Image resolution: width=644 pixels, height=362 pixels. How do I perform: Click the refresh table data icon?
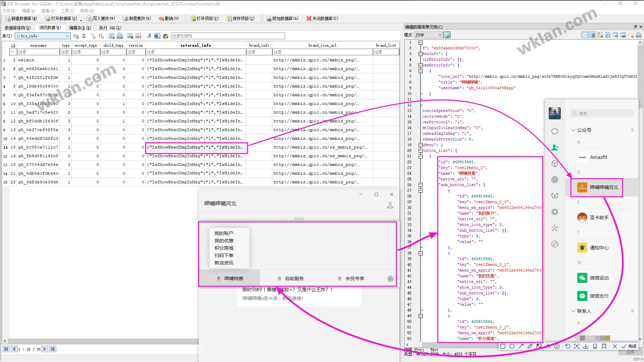point(84,36)
